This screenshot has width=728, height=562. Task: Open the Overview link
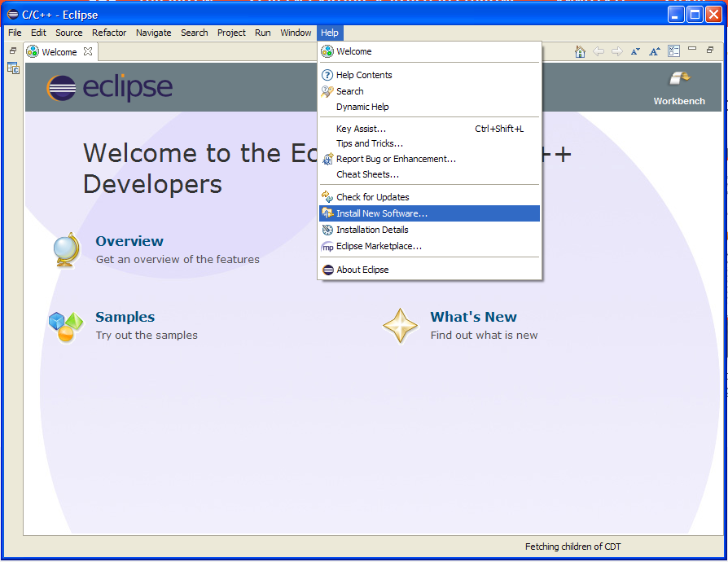(x=129, y=241)
